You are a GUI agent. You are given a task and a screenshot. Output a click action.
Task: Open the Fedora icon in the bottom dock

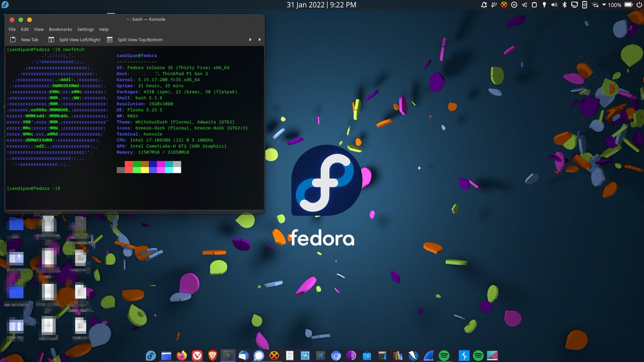[151, 356]
